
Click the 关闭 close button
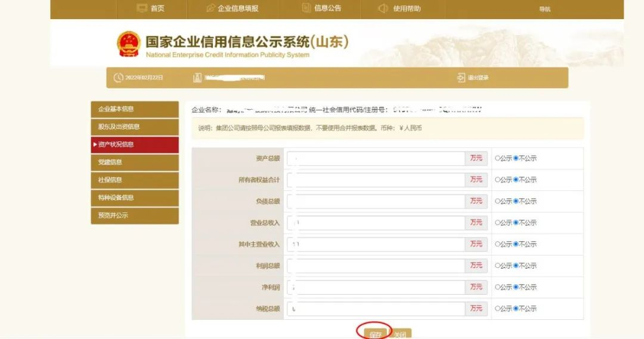pyautogui.click(x=400, y=334)
